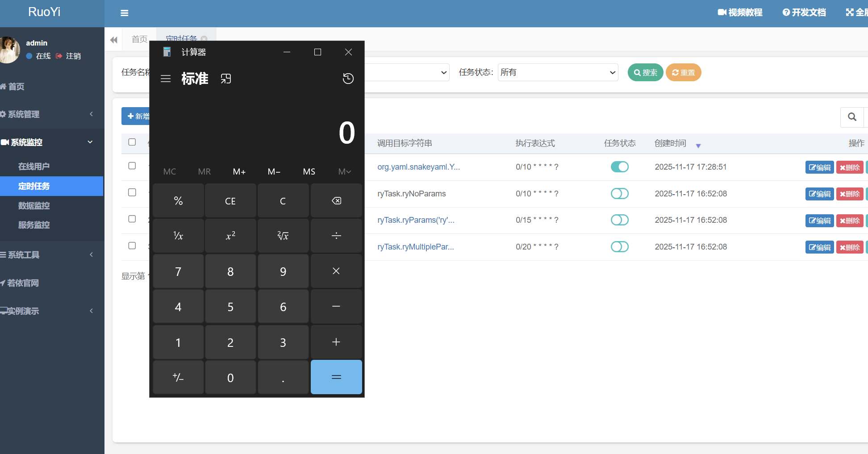Image resolution: width=868 pixels, height=454 pixels.
Task: Click the green 搜索 button
Action: (645, 72)
